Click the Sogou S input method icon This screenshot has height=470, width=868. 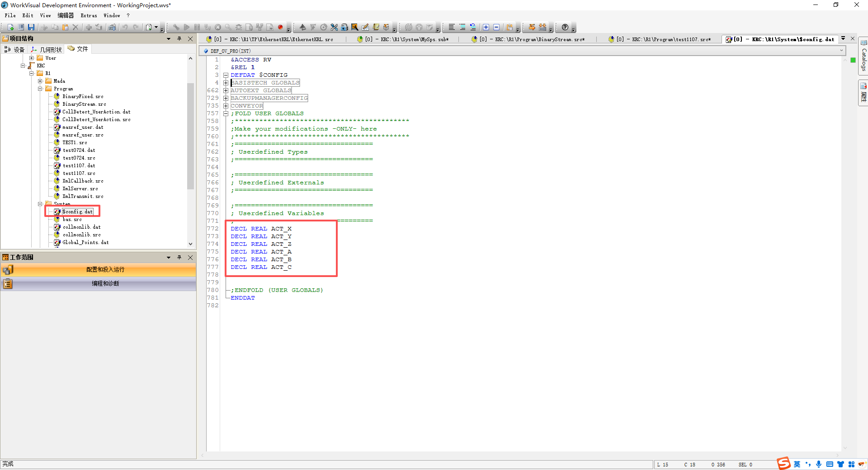pyautogui.click(x=783, y=463)
